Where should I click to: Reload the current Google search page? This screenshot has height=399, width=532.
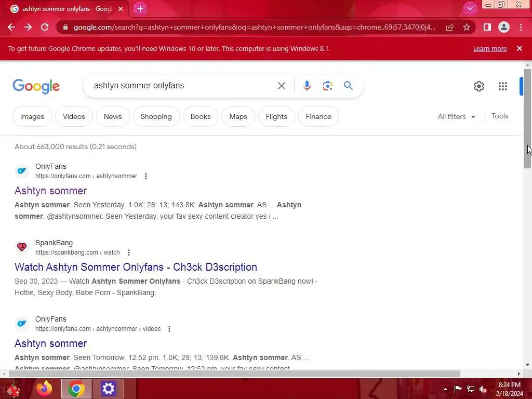pyautogui.click(x=45, y=27)
